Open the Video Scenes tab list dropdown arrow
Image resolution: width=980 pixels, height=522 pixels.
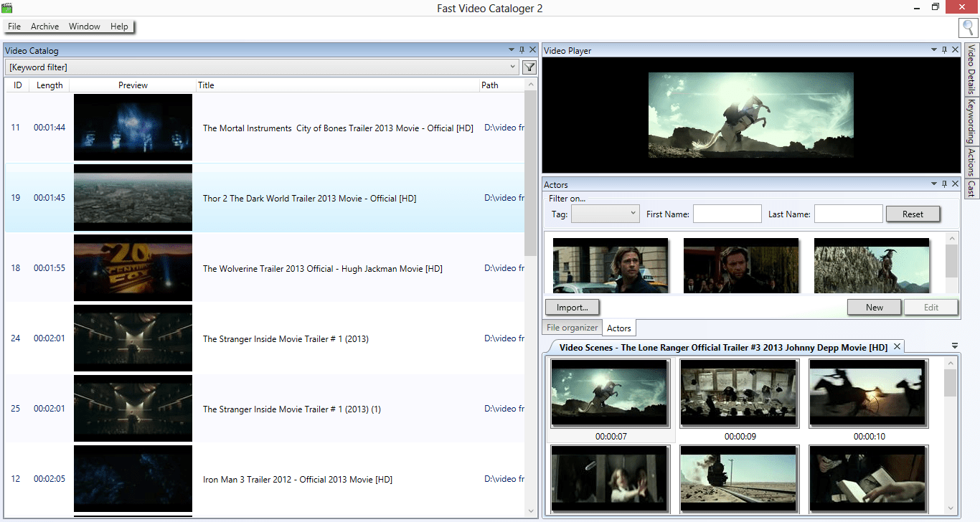[x=955, y=346]
